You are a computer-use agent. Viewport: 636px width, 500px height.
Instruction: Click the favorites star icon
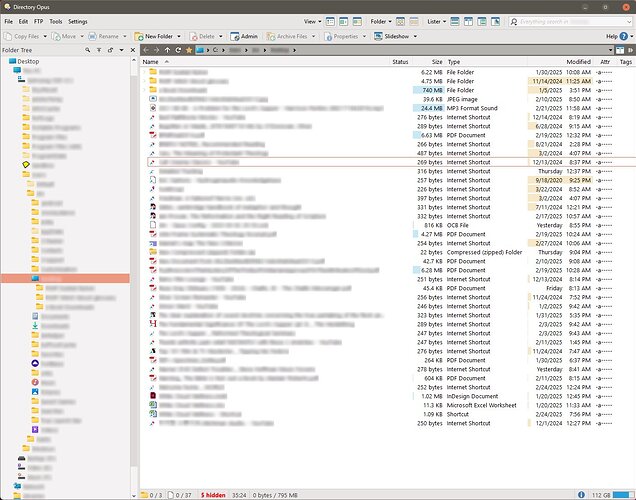pos(189,50)
